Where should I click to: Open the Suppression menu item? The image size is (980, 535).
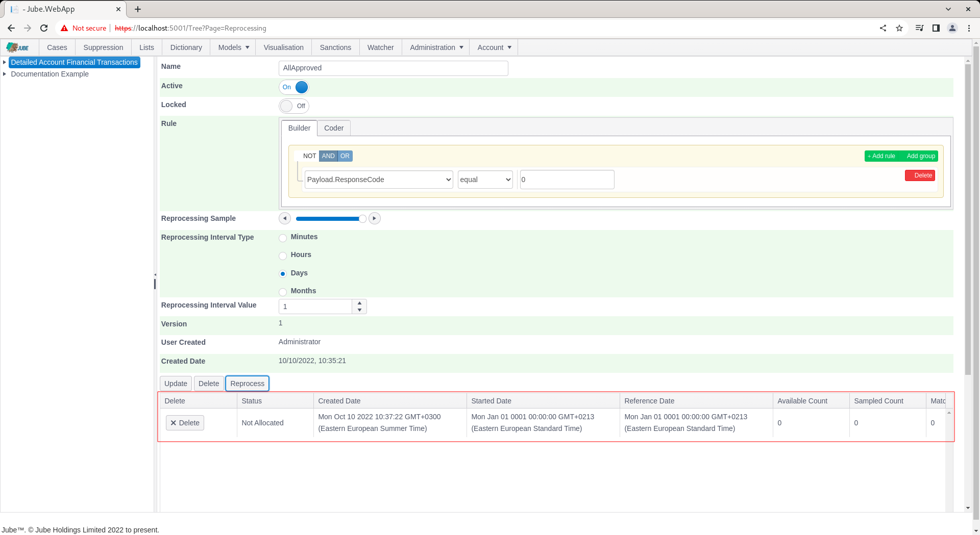click(103, 47)
